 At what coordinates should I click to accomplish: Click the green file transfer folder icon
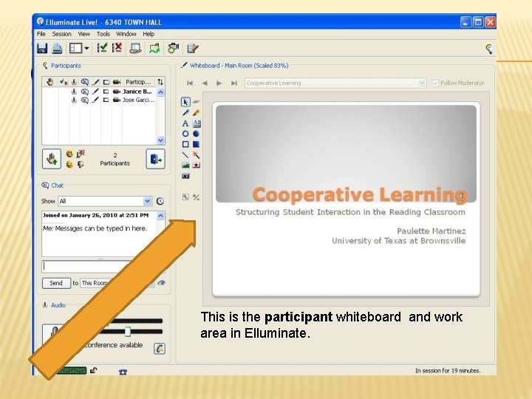[154, 49]
